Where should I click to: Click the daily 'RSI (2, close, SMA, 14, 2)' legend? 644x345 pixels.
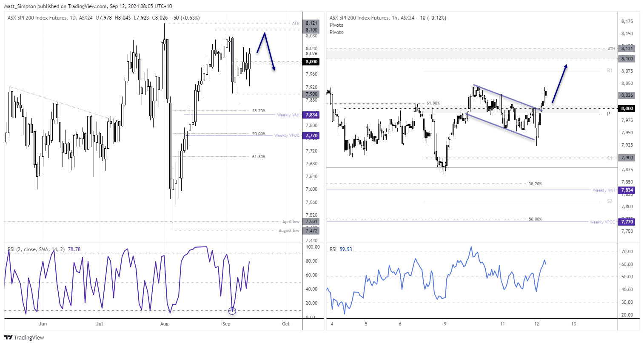click(36, 249)
